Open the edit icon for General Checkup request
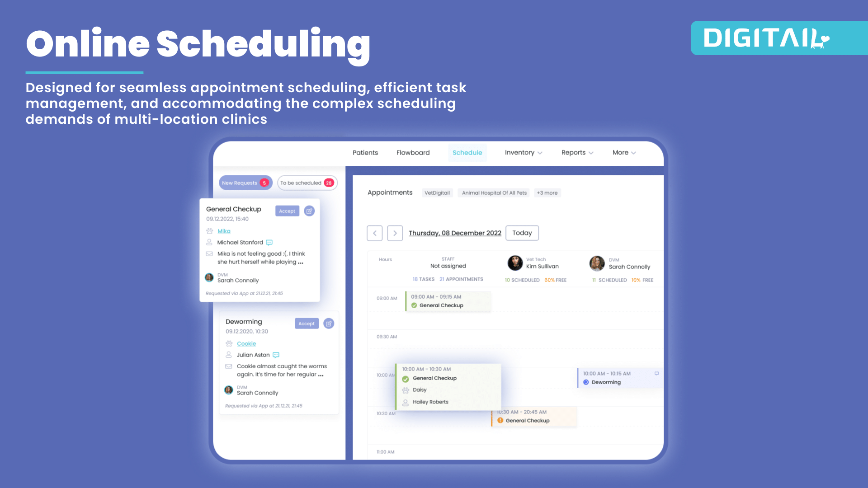Viewport: 868px width, 488px height. coord(309,211)
